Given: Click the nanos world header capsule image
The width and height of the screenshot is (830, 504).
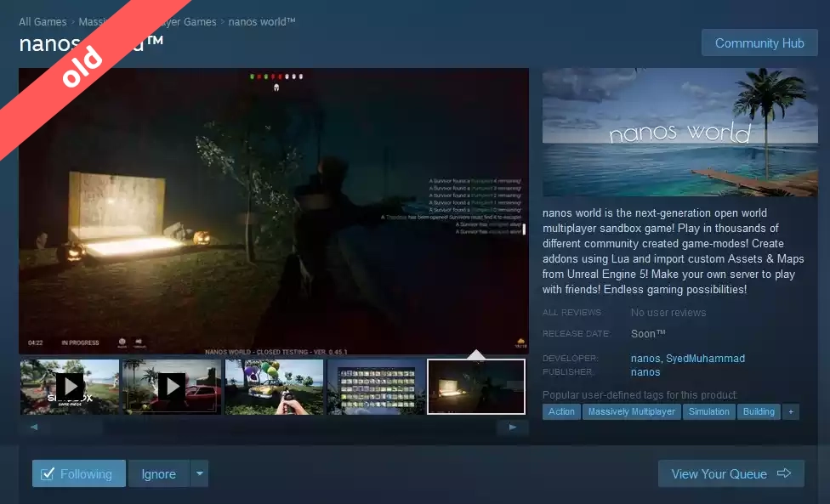Looking at the screenshot, I should tap(680, 133).
